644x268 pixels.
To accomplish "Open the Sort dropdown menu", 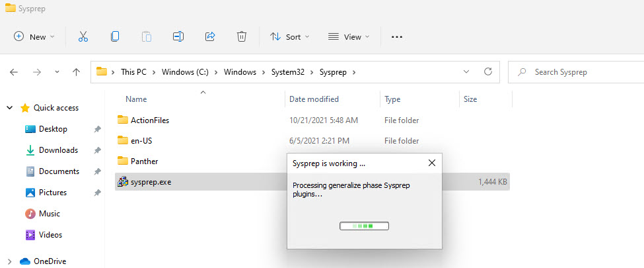I will point(289,36).
